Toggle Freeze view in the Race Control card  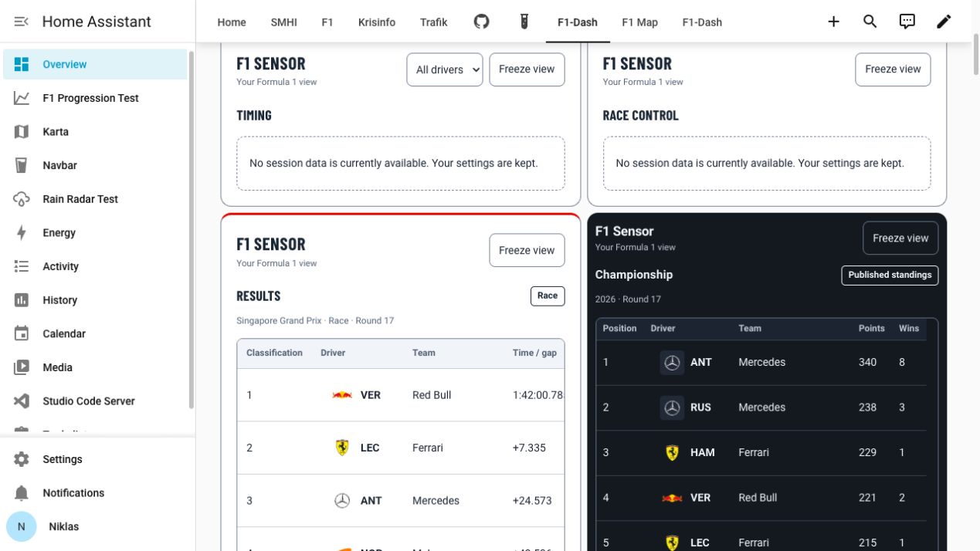(893, 69)
